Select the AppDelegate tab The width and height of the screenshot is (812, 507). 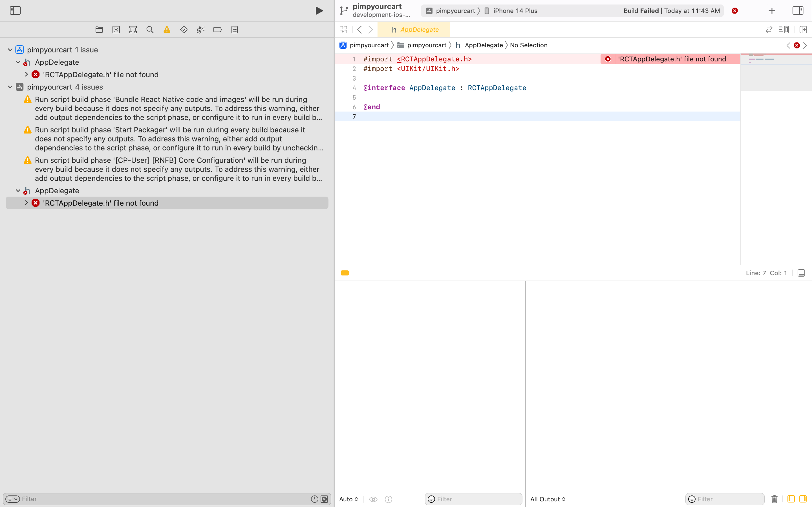pyautogui.click(x=418, y=30)
